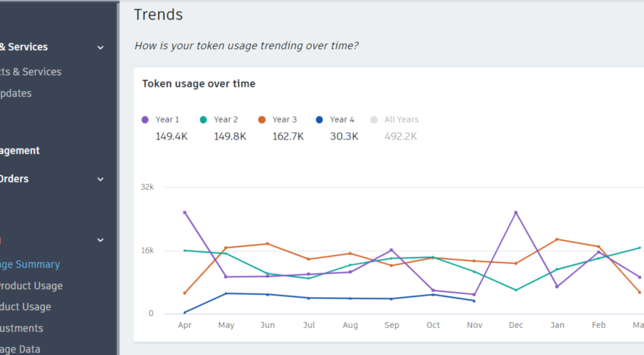This screenshot has width=644, height=355.
Task: Select the Management sidebar heading
Action: click(20, 151)
